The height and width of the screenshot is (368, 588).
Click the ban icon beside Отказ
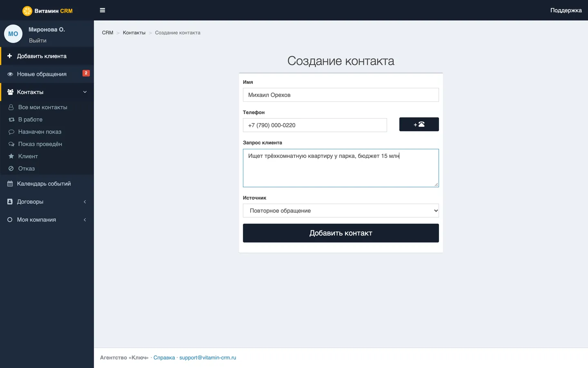click(x=11, y=168)
